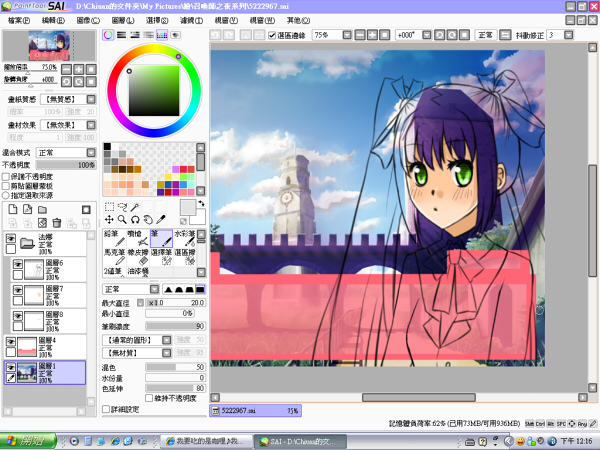Open the 檔案(F) menu
600x450 pixels.
click(19, 20)
